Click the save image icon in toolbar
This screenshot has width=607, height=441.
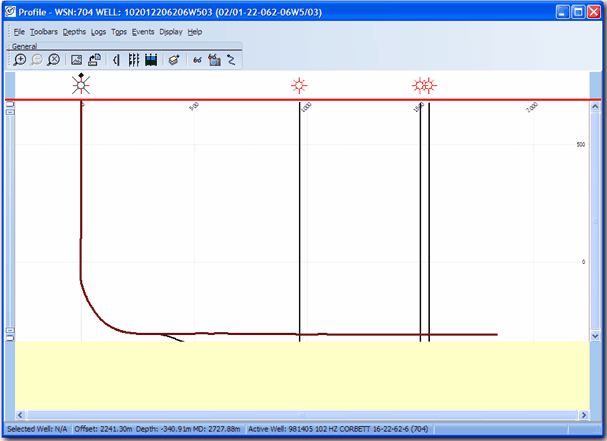(x=76, y=60)
